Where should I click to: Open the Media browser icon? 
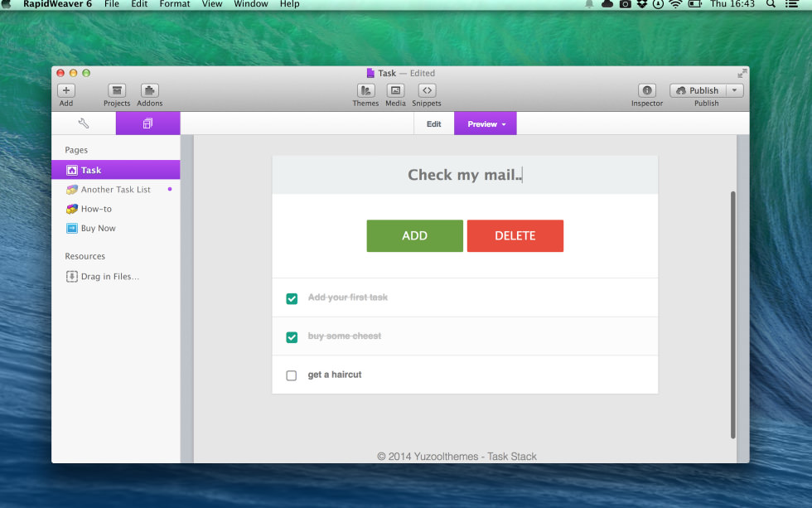[x=396, y=90]
